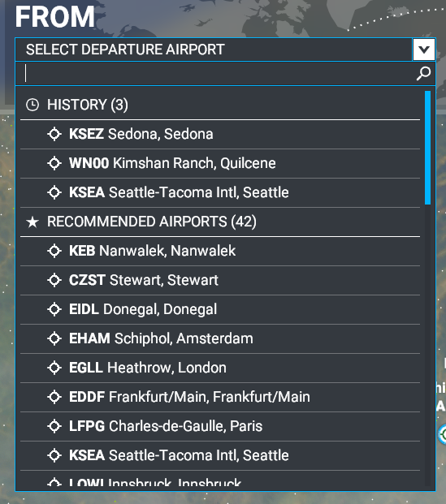Click the crosshair icon next to KEB Nanwalek
The image size is (446, 504).
(x=54, y=251)
